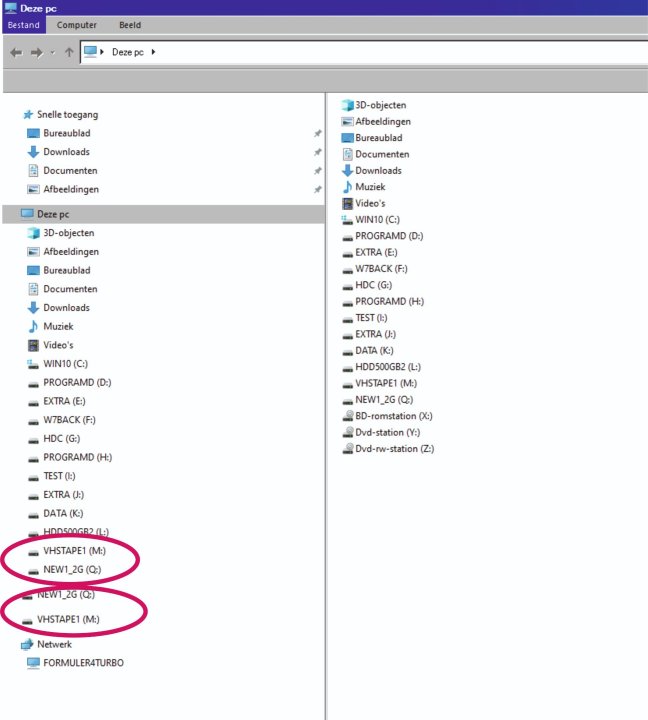Click the back navigation arrow
This screenshot has height=720, width=648.
(x=16, y=52)
